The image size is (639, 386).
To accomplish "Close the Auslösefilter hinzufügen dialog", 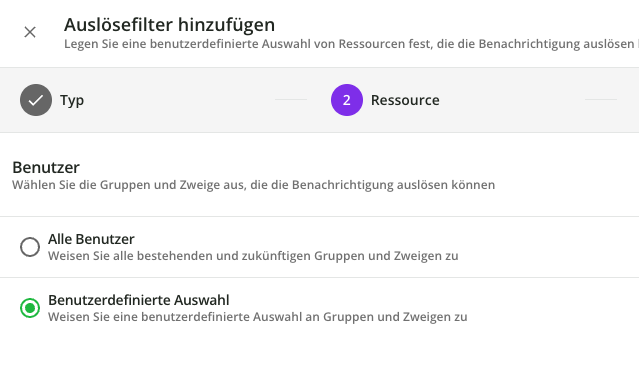I will pyautogui.click(x=30, y=32).
